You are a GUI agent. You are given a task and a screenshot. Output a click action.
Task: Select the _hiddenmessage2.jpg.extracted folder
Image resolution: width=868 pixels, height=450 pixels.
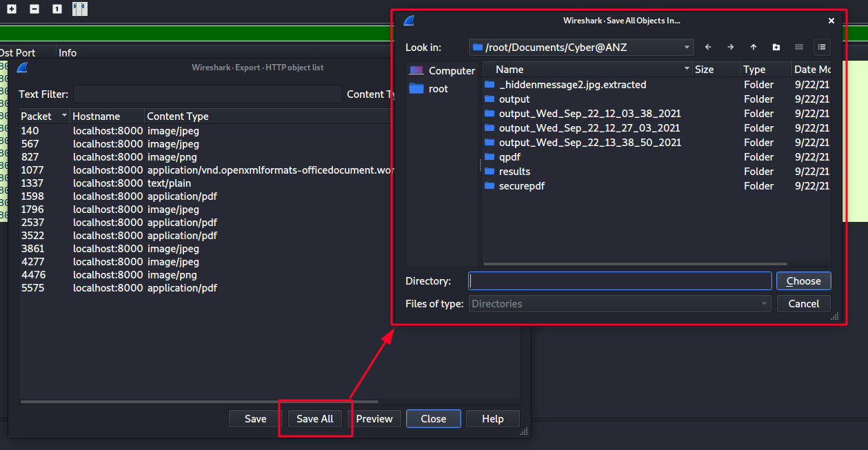tap(572, 84)
